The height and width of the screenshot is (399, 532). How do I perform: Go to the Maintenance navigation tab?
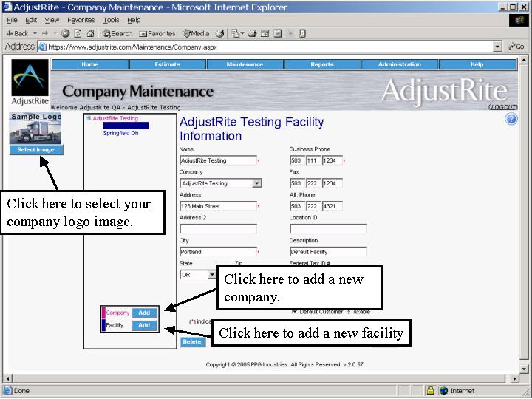pos(245,64)
